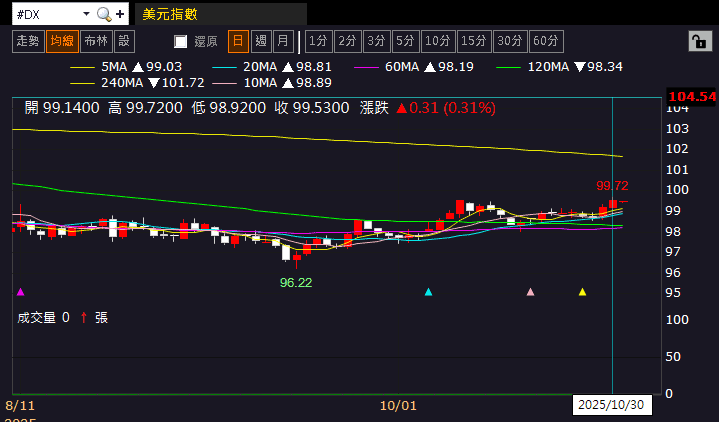Click the 96.22 low price label
The width and height of the screenshot is (719, 422).
point(296,283)
